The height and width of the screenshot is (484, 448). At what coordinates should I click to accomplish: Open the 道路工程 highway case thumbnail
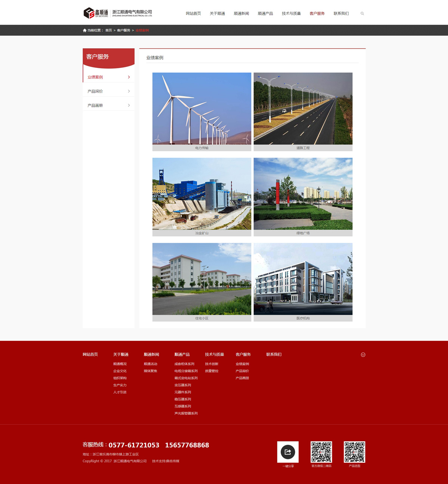pyautogui.click(x=303, y=109)
